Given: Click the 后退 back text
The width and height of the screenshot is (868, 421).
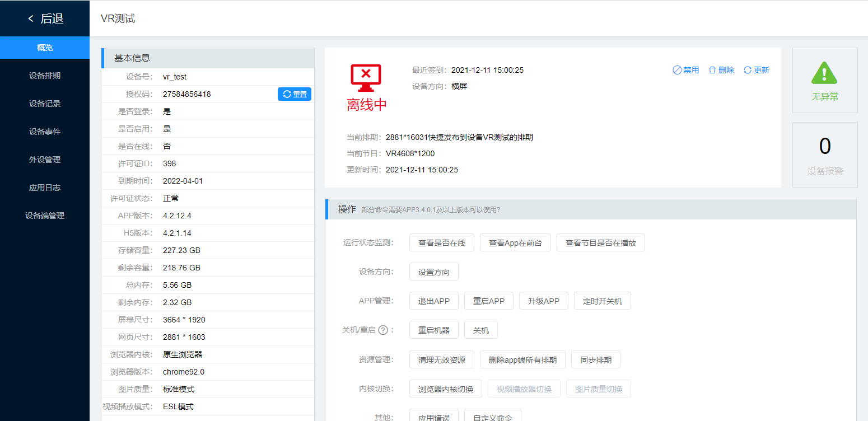Looking at the screenshot, I should (x=52, y=18).
